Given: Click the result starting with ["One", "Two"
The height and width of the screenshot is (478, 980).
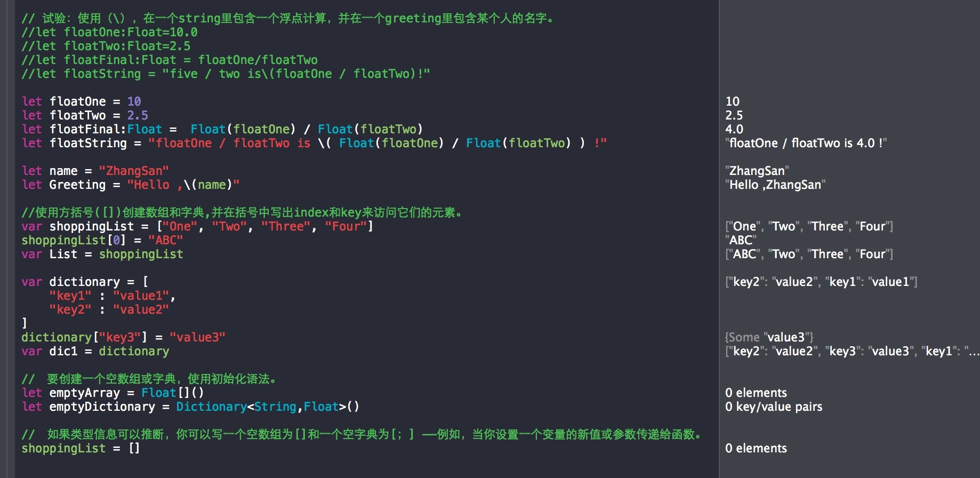Looking at the screenshot, I should pyautogui.click(x=809, y=226).
